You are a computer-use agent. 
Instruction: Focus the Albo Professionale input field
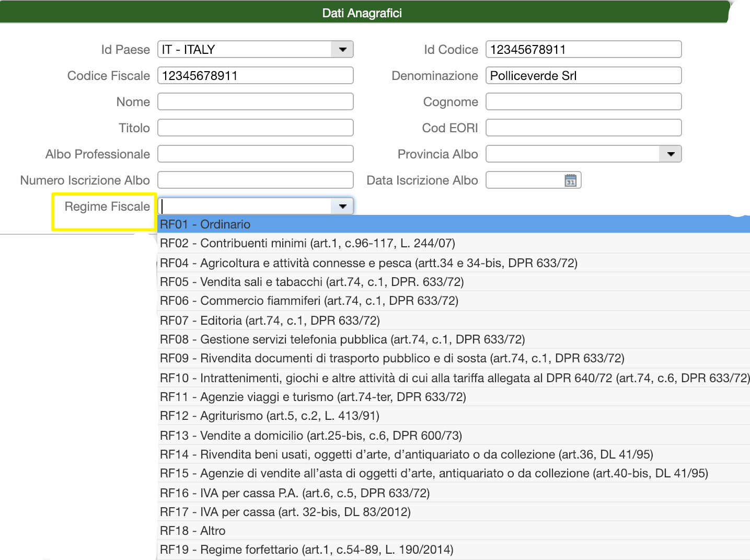coord(256,154)
